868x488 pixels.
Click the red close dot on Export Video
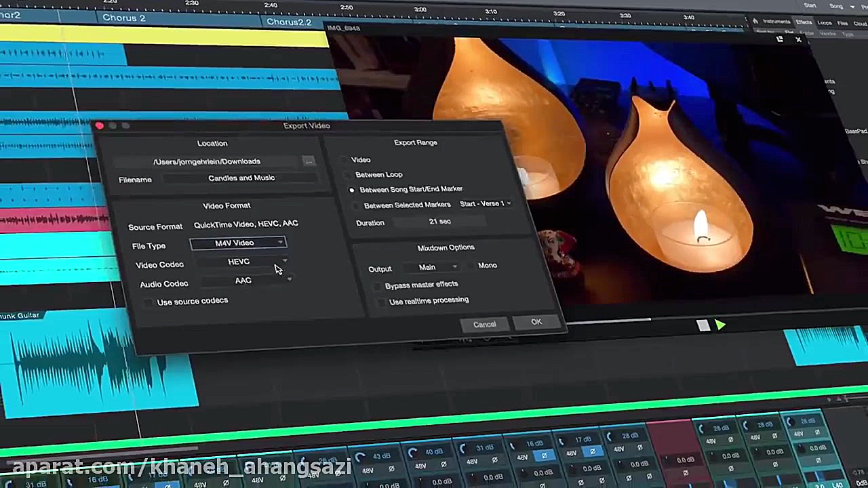(100, 126)
